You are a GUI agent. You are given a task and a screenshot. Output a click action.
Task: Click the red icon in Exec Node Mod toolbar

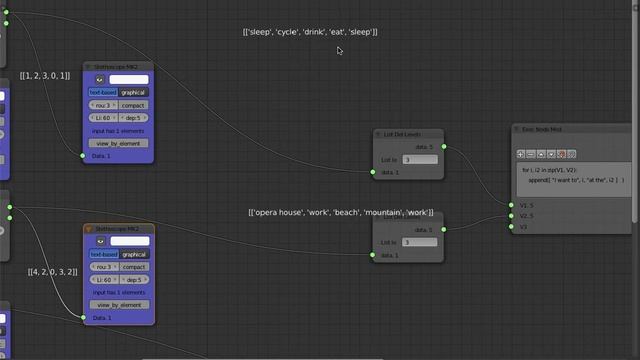point(562,154)
